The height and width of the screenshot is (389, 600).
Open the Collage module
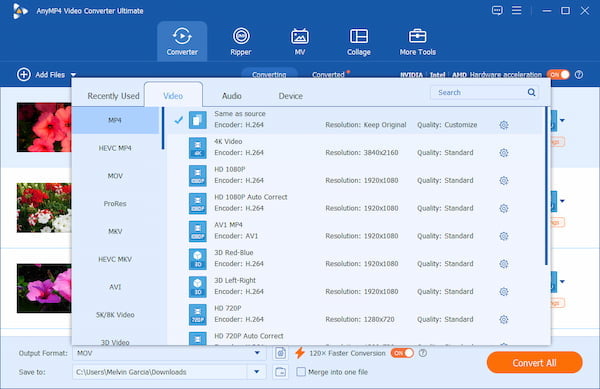point(359,41)
